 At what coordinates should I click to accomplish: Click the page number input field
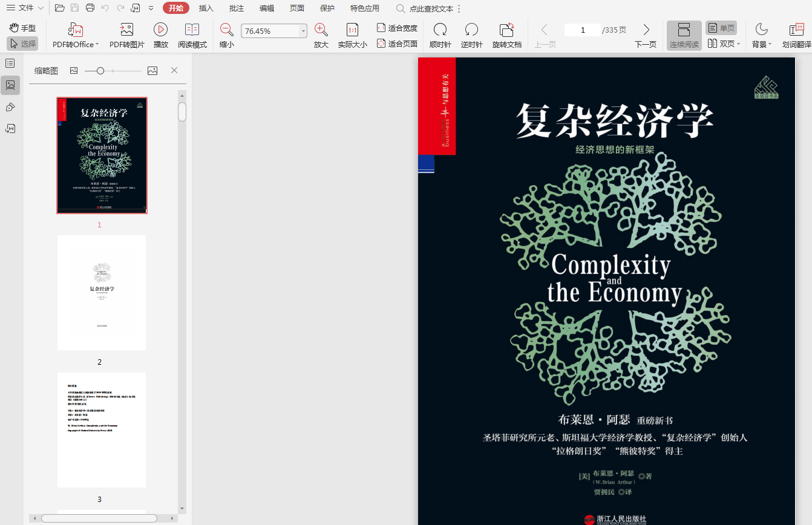tap(583, 30)
